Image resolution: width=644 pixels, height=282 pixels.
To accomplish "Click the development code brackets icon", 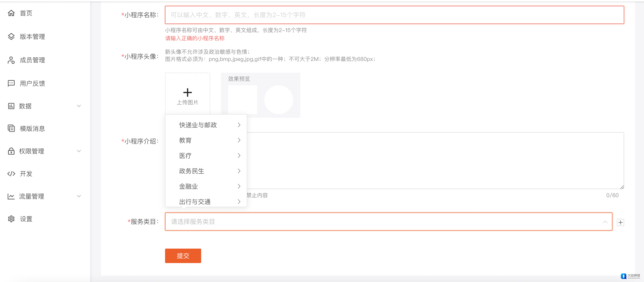I will pos(11,174).
